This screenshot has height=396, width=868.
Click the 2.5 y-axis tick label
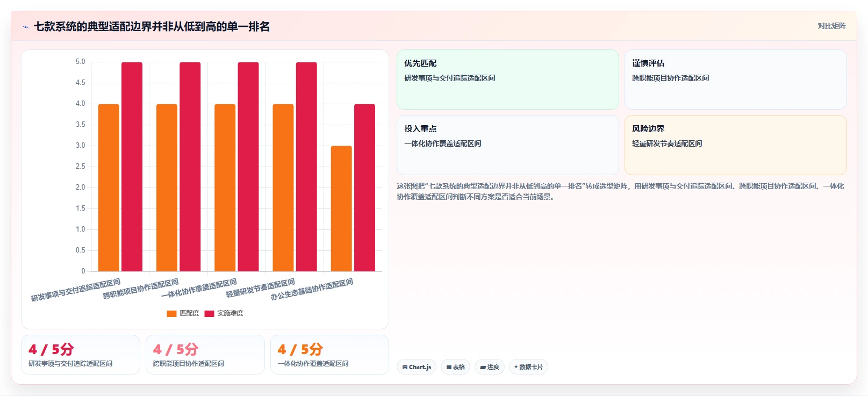(x=80, y=167)
